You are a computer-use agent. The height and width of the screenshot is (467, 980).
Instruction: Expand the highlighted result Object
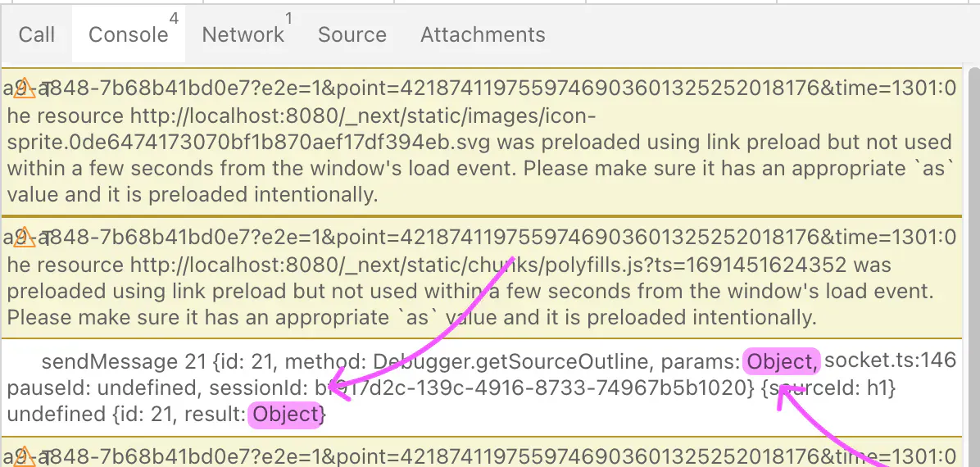(x=285, y=415)
